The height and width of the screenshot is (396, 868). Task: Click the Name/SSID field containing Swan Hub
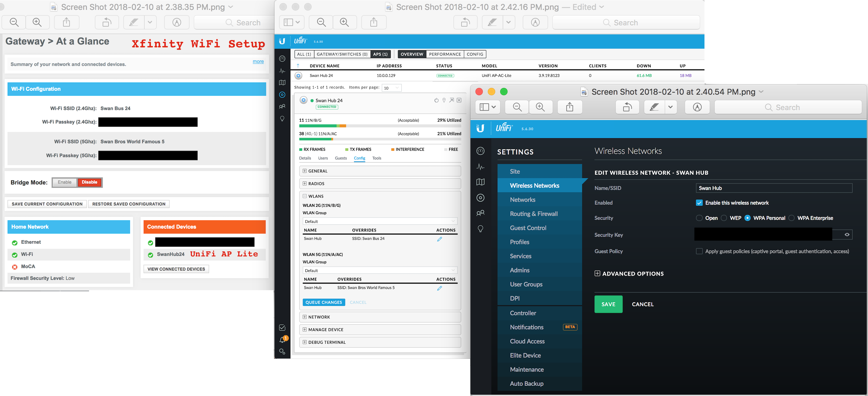[774, 188]
